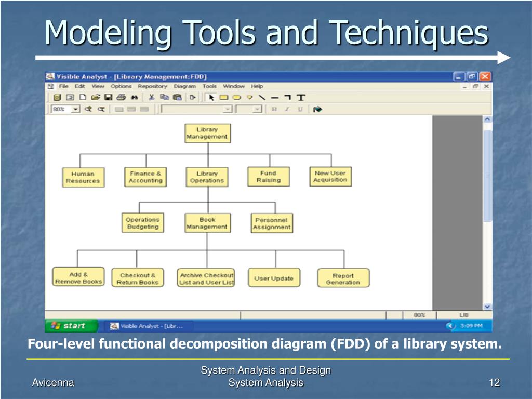Select the Text tool (T icon)
Image resolution: width=532 pixels, height=399 pixels.
[x=301, y=97]
